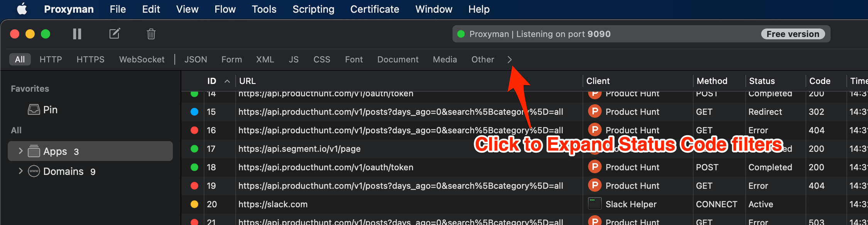Viewport: 868px width, 225px height.
Task: Click Product Hunt icon in row 18
Action: 595,167
